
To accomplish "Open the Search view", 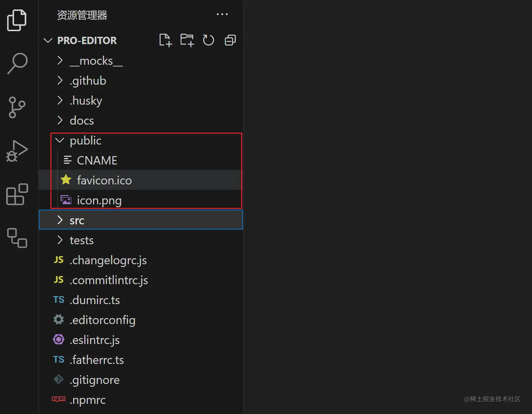I will pos(17,64).
